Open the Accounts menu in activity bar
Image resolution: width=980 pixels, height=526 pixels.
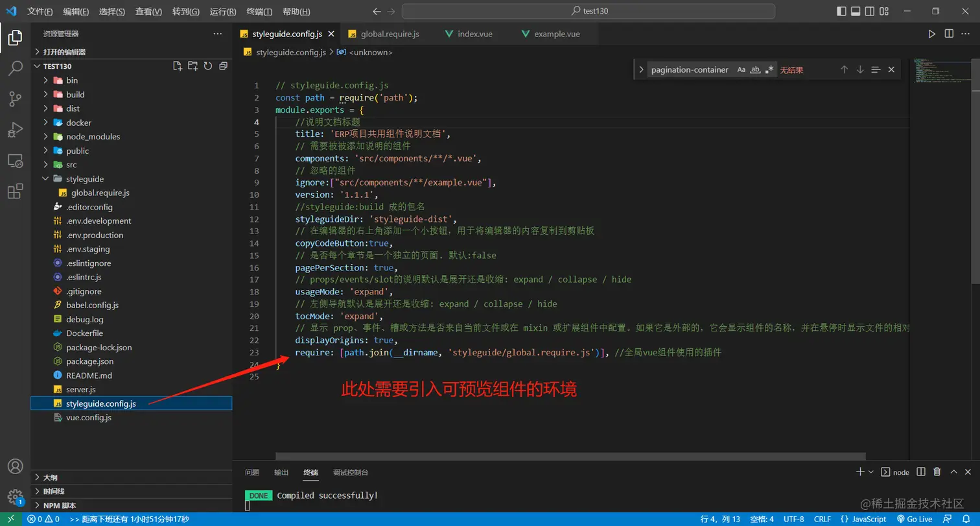(x=15, y=466)
